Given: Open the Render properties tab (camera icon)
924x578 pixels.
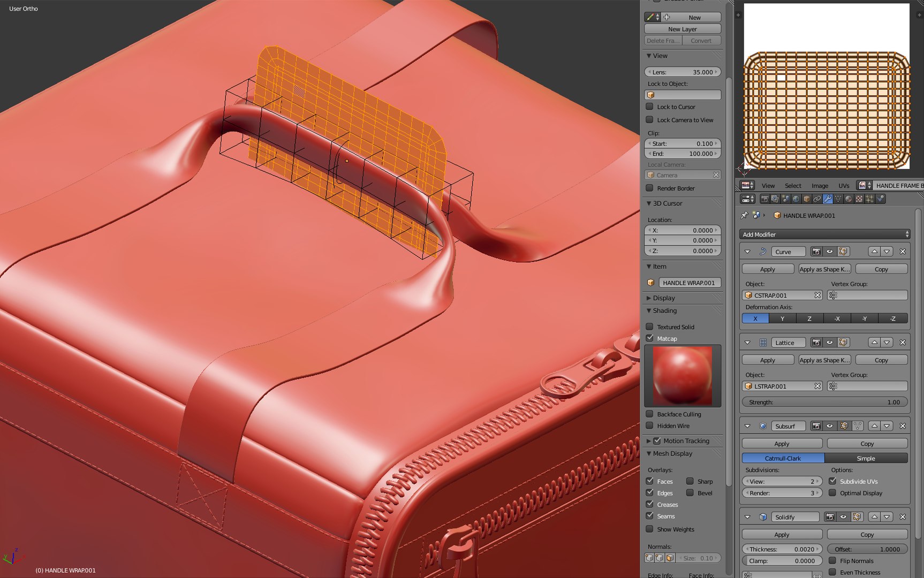Looking at the screenshot, I should pos(764,199).
